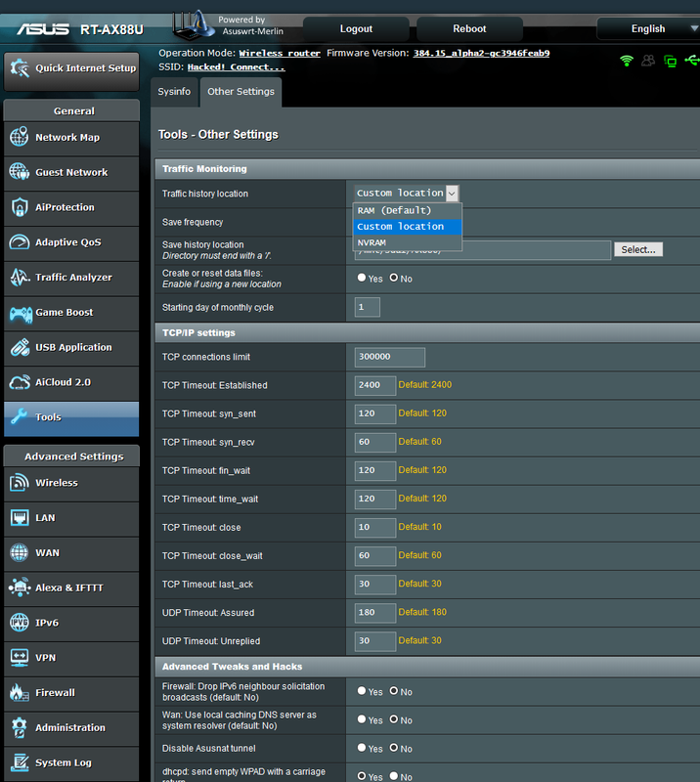Viewport: 700px width, 782px height.
Task: Click the guest users status icon
Action: tap(648, 61)
